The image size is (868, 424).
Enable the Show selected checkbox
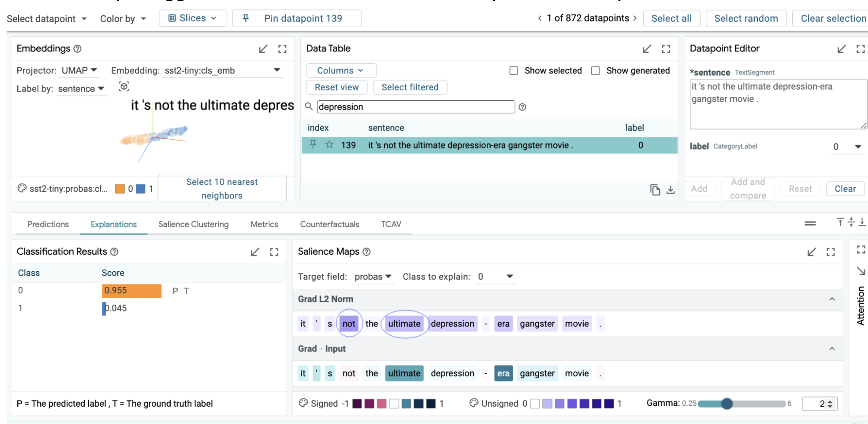[514, 71]
